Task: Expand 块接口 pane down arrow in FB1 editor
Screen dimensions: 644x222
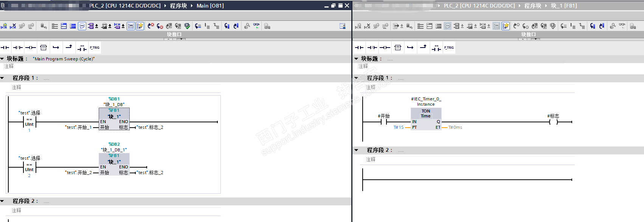Action: 535,39
